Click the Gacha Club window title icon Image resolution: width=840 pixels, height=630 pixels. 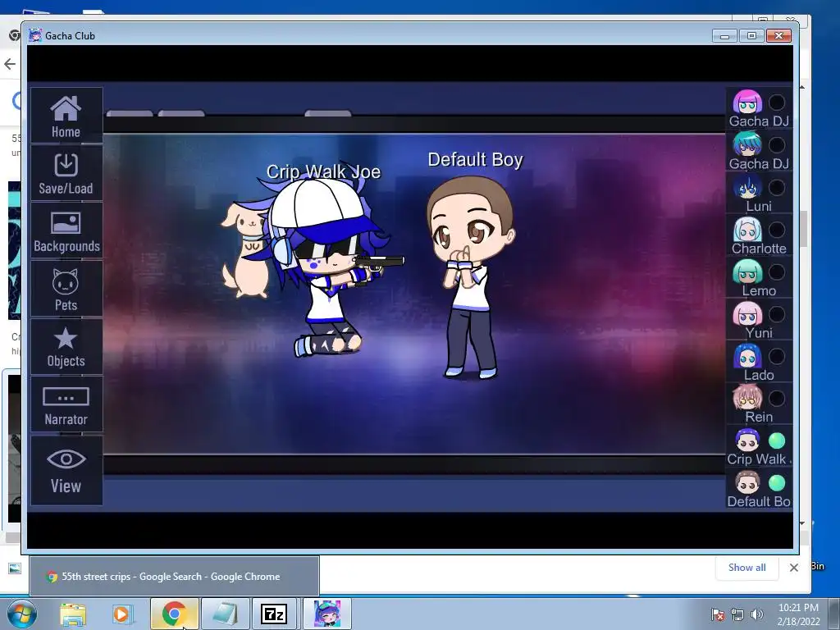click(x=35, y=35)
